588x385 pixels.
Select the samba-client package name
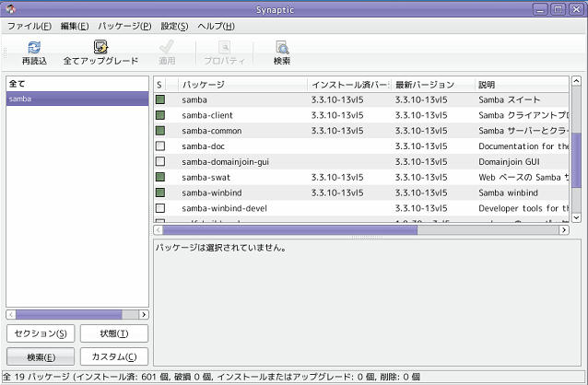click(207, 115)
